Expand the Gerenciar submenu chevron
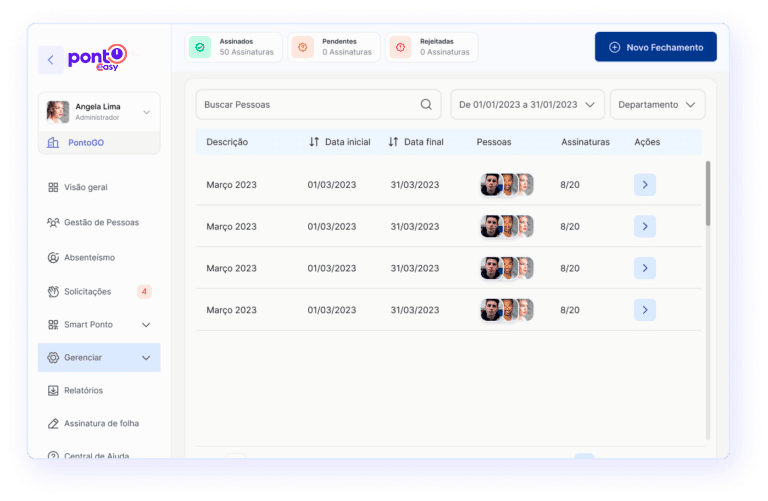This screenshot has width=768, height=501. 146,358
